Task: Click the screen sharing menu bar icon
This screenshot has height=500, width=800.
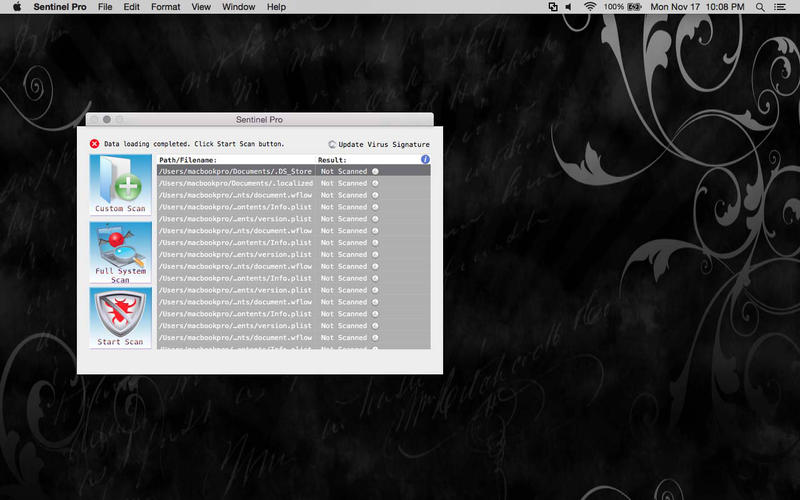Action: click(x=553, y=7)
